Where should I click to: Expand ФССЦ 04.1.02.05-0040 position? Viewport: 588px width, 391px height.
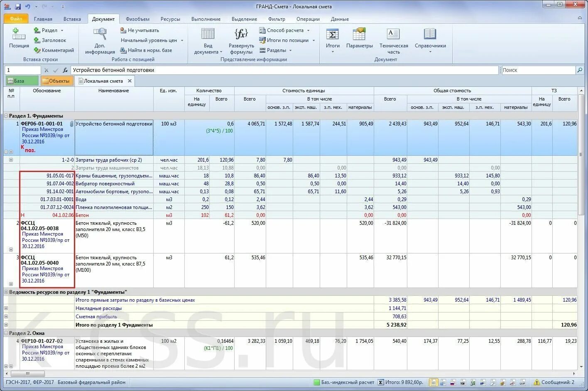(11, 284)
